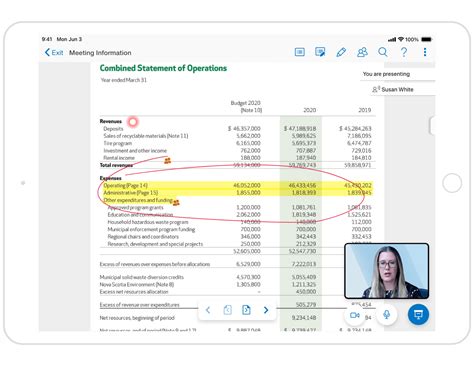Viewport: 474px width, 366px height.
Task: Open the three-dot more options menu
Action: coord(425,52)
